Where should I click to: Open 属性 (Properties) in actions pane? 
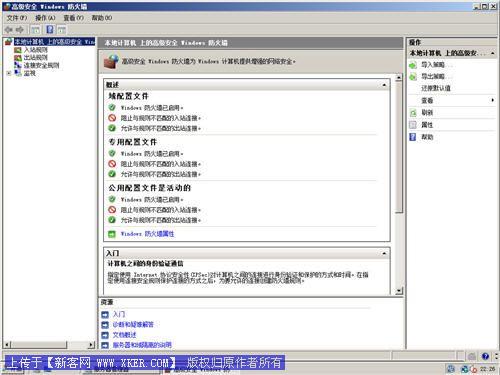[x=427, y=125]
